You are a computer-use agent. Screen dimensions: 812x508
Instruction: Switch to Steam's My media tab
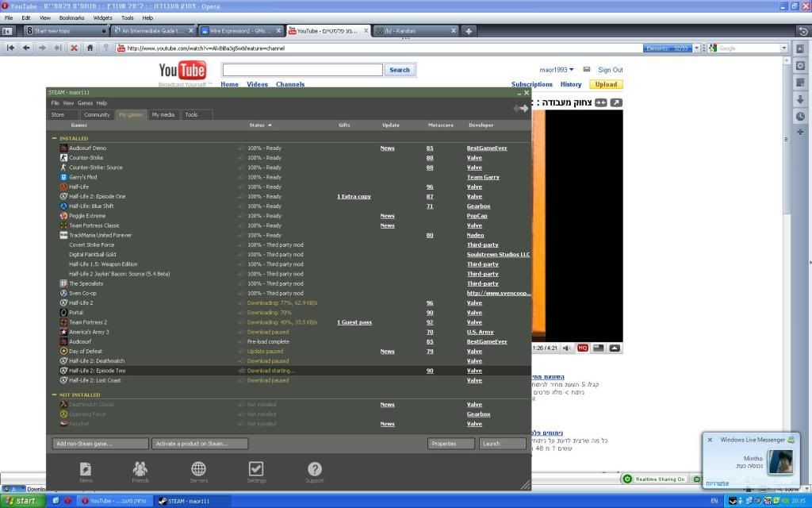click(163, 114)
